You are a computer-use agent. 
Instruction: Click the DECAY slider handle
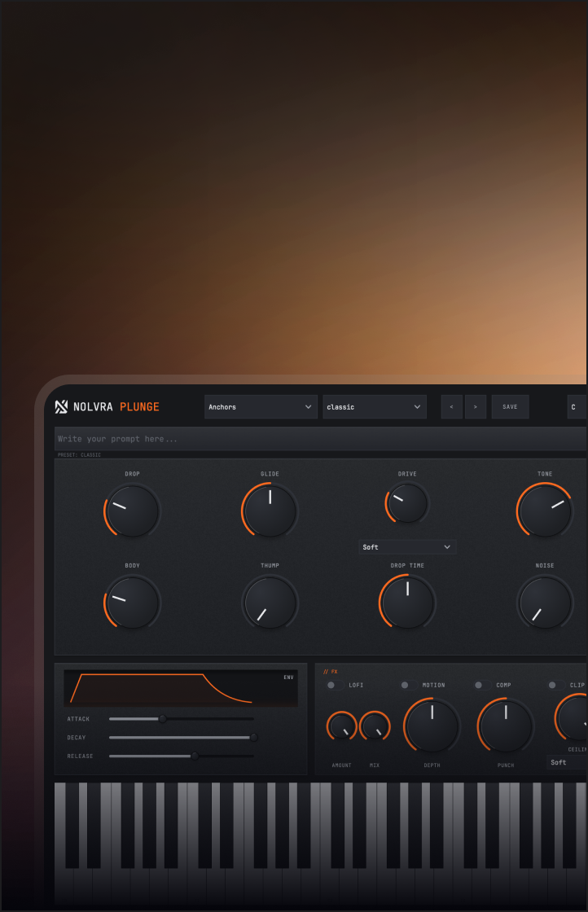click(x=253, y=738)
